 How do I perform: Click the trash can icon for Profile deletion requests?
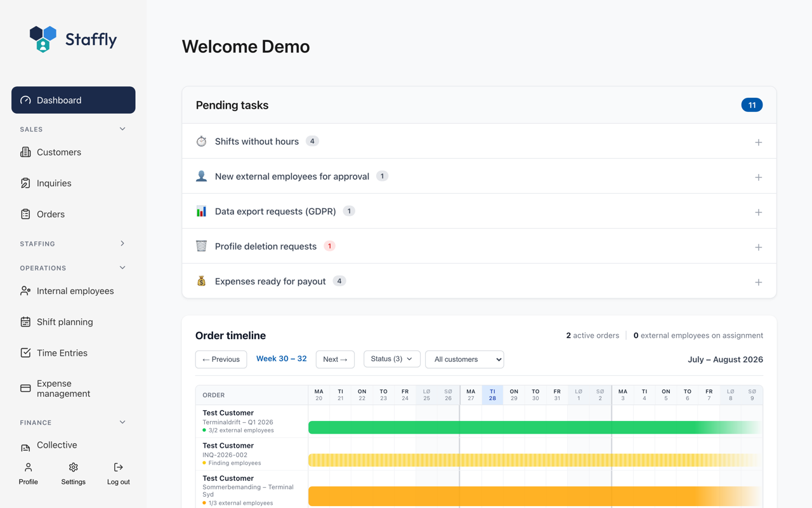tap(201, 246)
